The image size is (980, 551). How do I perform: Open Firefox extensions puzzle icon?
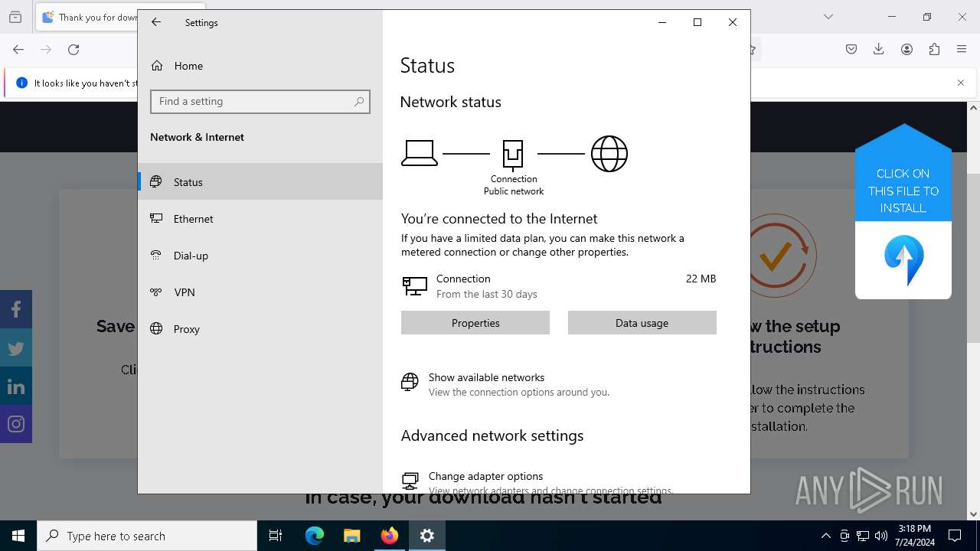(934, 50)
